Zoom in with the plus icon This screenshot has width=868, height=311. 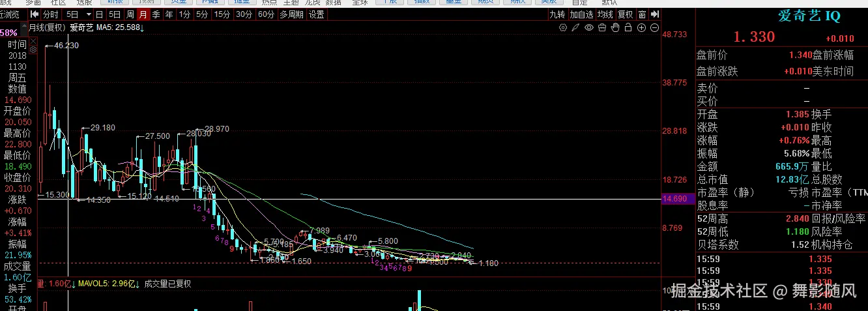click(x=642, y=27)
